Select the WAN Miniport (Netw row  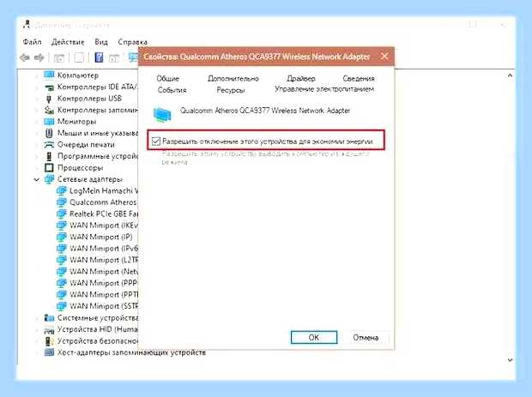104,272
